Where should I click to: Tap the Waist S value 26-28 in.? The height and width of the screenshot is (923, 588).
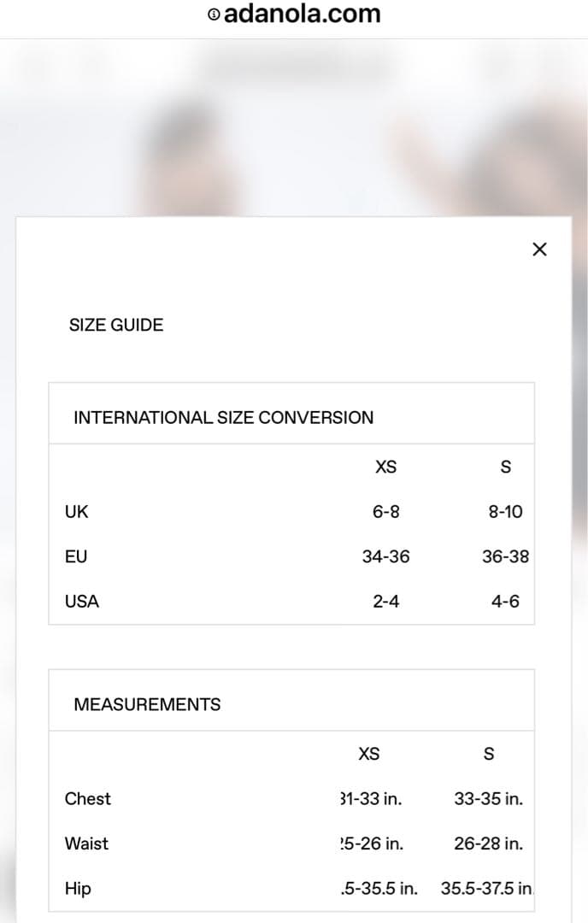click(489, 844)
